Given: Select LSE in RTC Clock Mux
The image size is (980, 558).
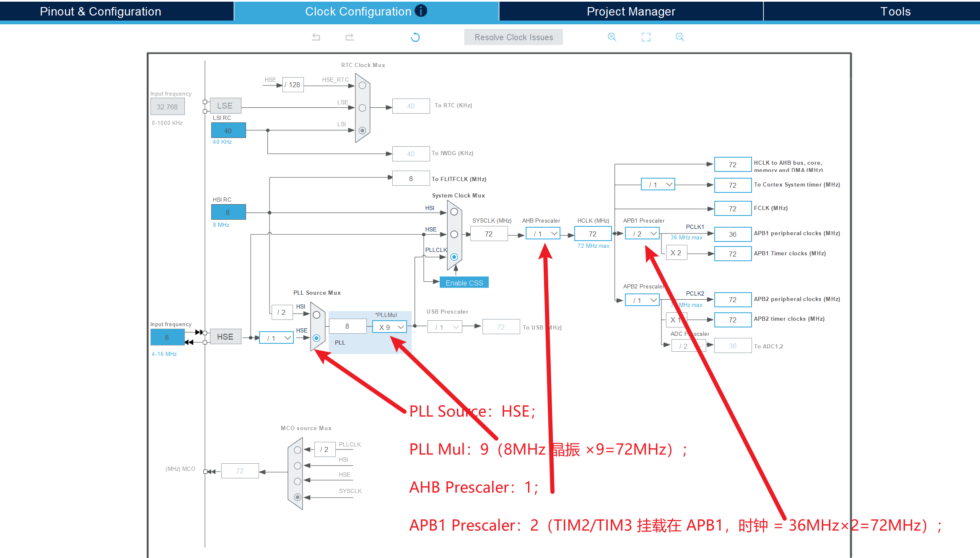Looking at the screenshot, I should [x=363, y=108].
